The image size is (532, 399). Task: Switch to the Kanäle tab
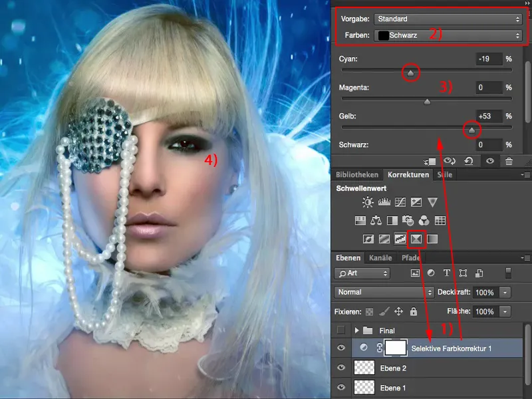click(380, 258)
